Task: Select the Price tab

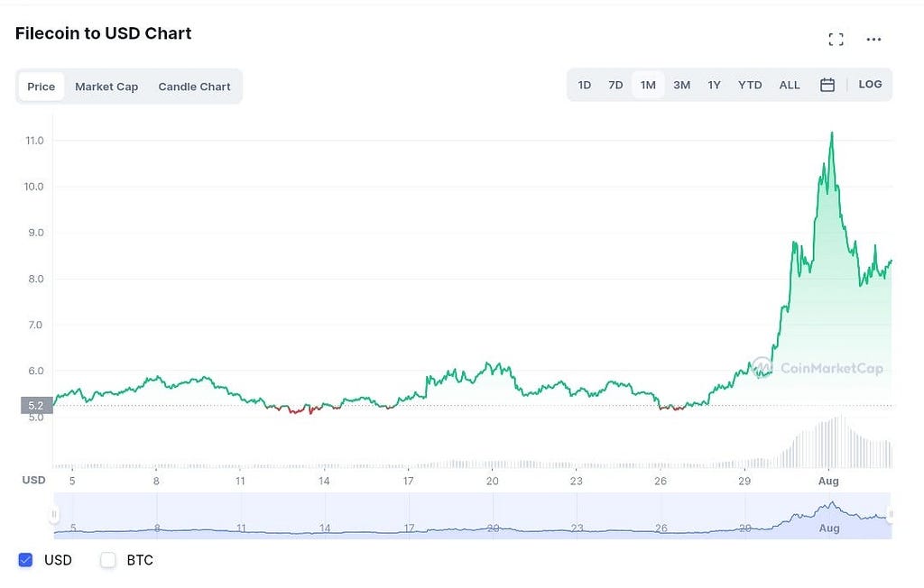Action: 42,87
